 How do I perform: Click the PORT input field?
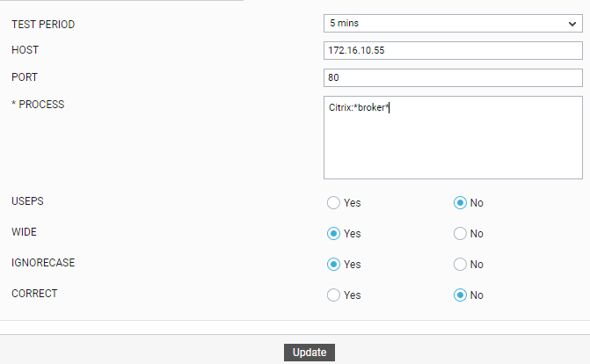(453, 77)
